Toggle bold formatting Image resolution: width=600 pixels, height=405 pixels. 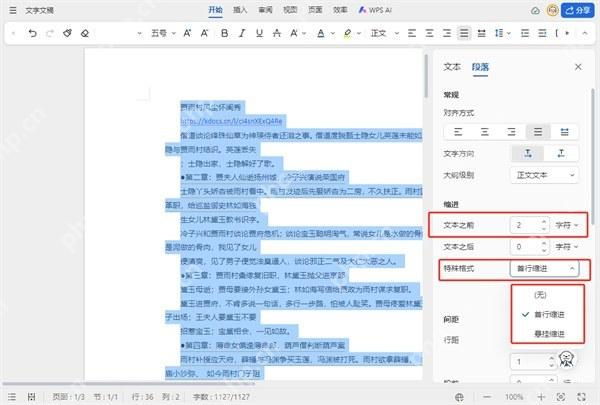coord(225,33)
